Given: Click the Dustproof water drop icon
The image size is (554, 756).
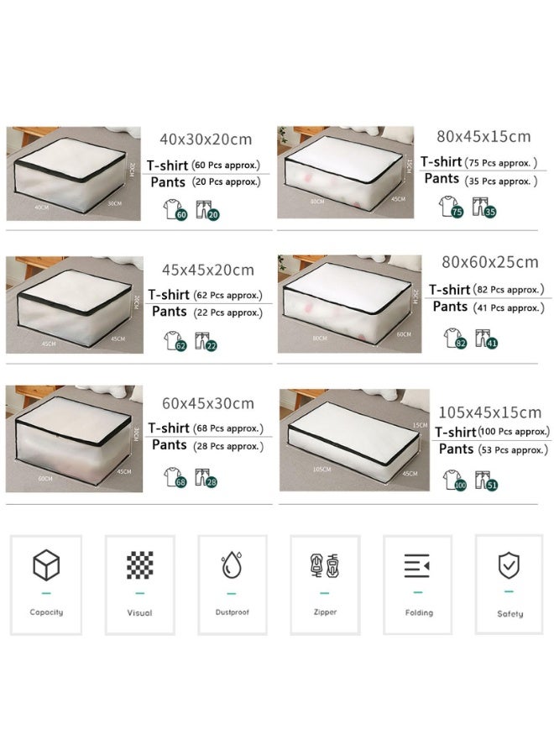Looking at the screenshot, I should [x=232, y=564].
